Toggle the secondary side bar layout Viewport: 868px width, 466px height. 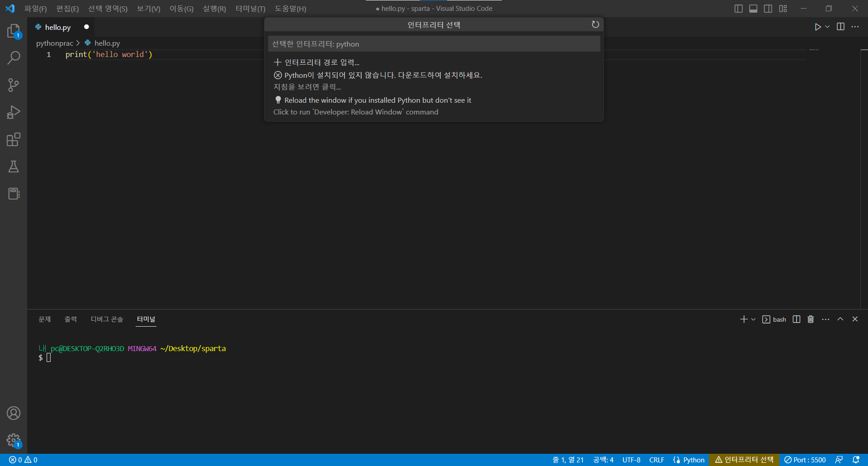pyautogui.click(x=768, y=9)
